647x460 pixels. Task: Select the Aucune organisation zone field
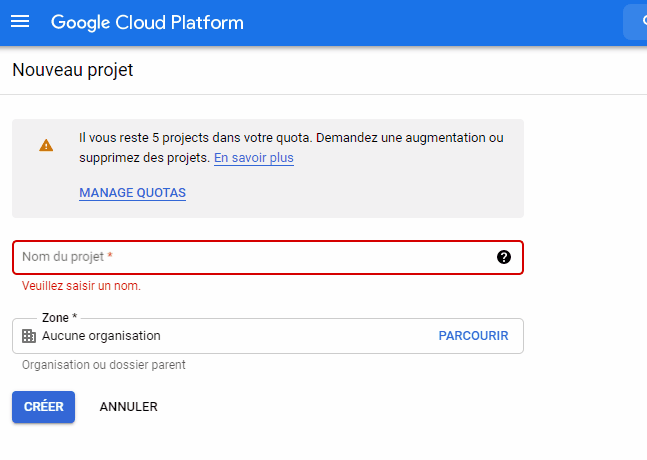pos(268,336)
